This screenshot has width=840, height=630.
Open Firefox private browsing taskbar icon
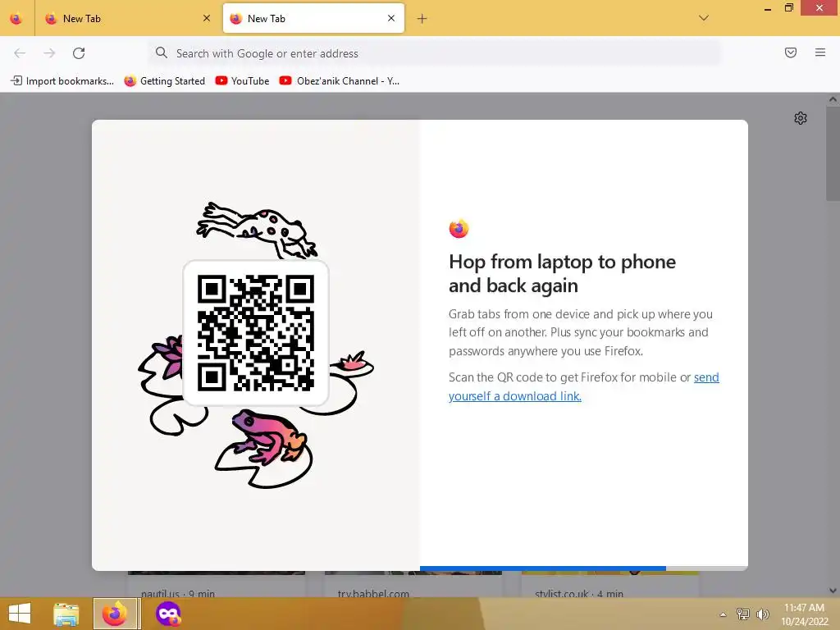click(167, 614)
